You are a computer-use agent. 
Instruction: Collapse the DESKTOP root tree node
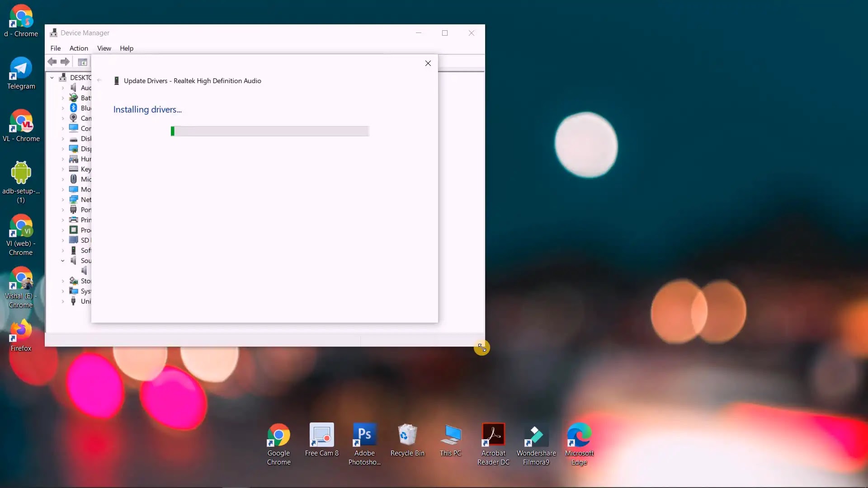click(52, 78)
